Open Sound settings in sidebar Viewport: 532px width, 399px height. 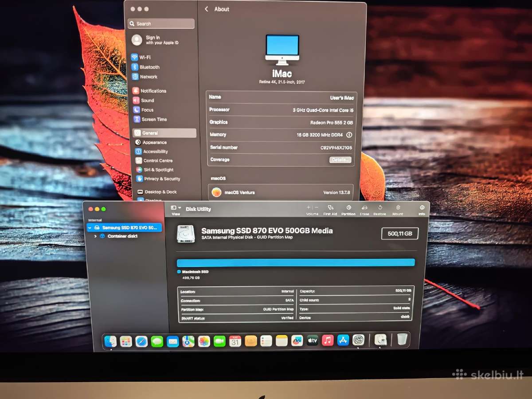click(x=144, y=100)
